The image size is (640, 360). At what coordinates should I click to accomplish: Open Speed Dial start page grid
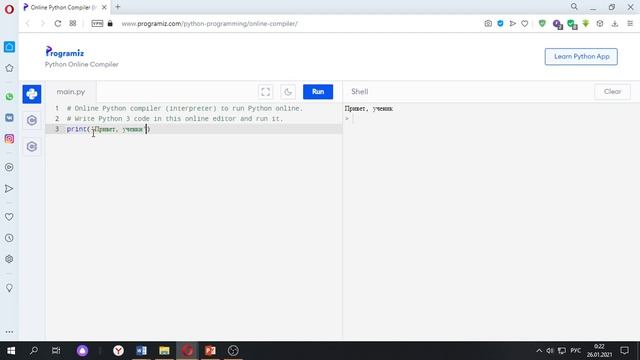pyautogui.click(x=73, y=23)
